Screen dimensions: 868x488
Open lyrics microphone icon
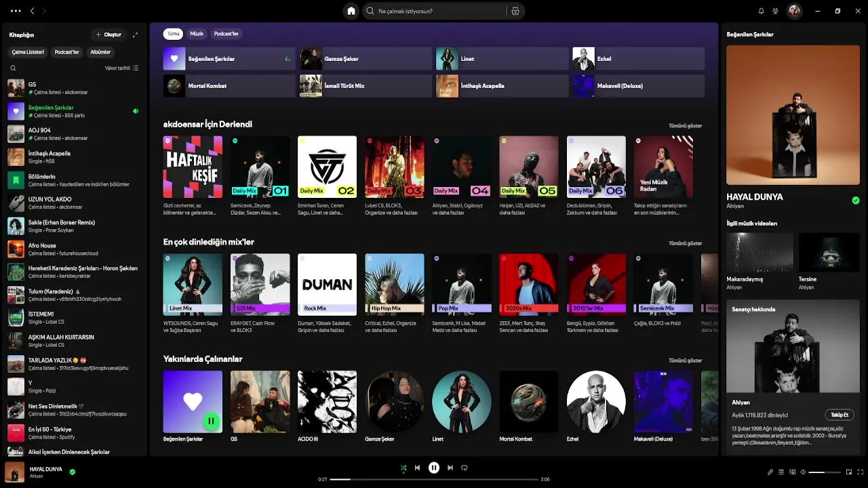coord(770,472)
